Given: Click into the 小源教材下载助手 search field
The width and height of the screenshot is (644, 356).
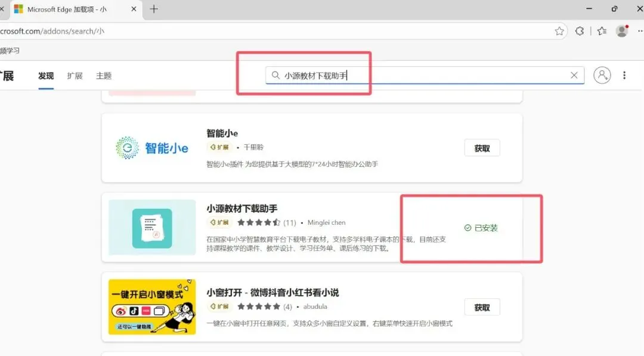Looking at the screenshot, I should 425,75.
